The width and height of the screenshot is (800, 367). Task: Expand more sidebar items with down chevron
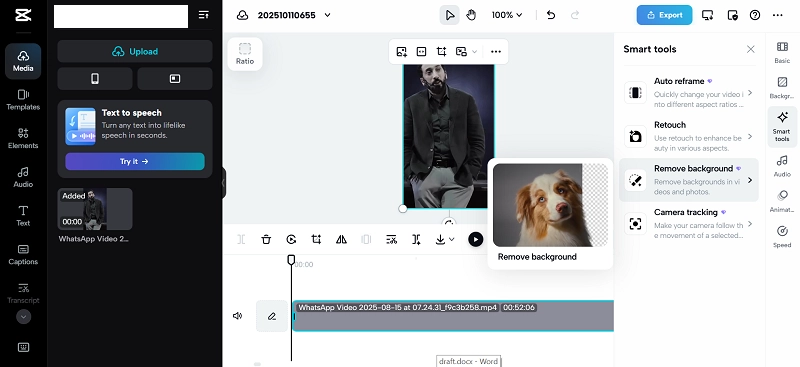(x=23, y=316)
